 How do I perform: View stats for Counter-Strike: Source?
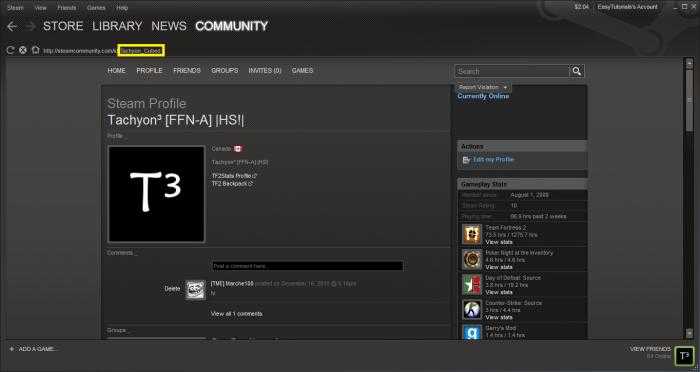499,317
